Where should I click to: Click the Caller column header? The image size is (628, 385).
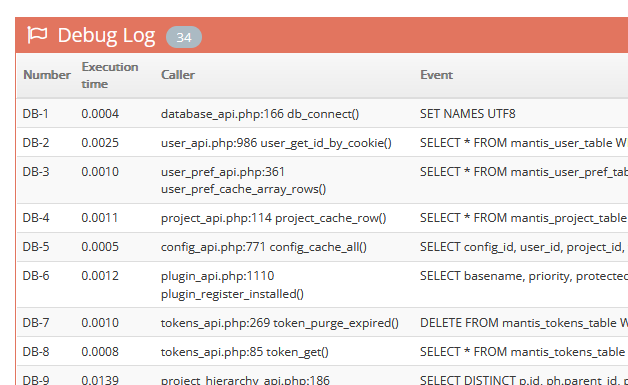pos(178,75)
